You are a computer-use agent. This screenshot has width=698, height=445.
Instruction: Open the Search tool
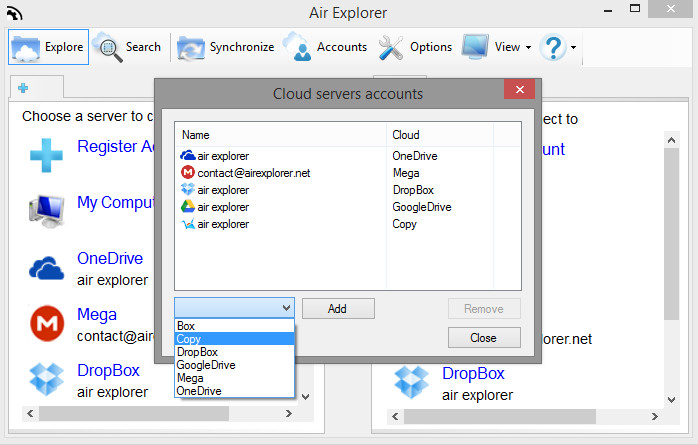(x=126, y=47)
